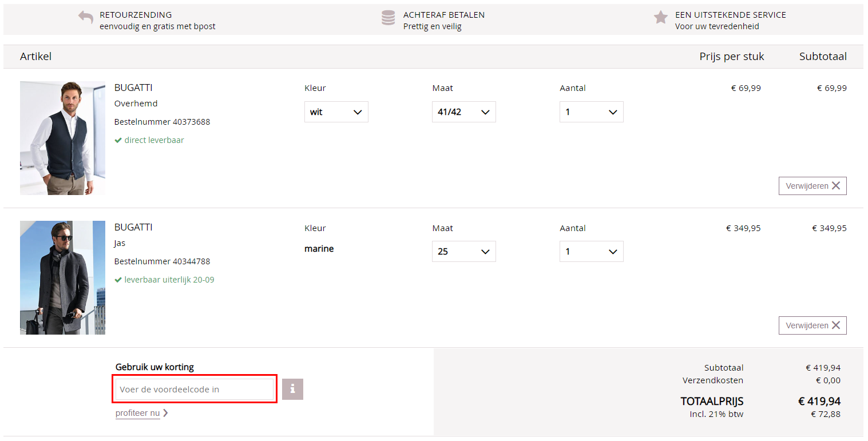Remove the Jas with its Verwijderen button
Screen dimensions: 868x441
click(812, 325)
